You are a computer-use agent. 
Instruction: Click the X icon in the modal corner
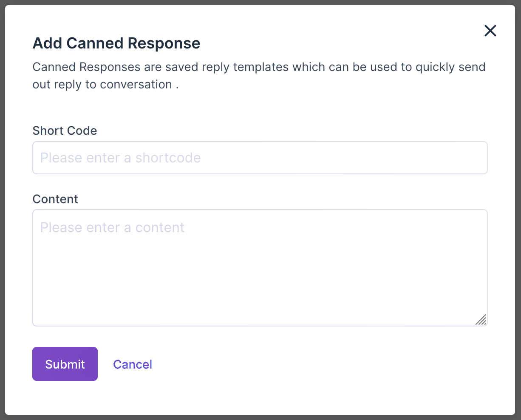point(490,31)
